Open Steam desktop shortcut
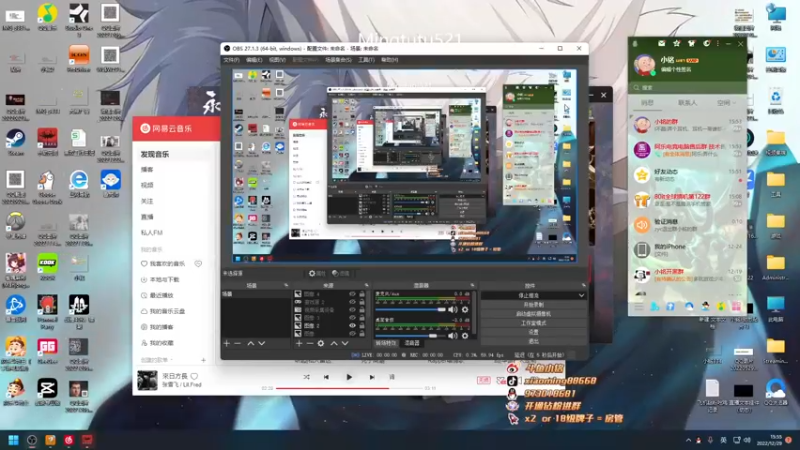Image resolution: width=800 pixels, height=450 pixels. [15, 142]
